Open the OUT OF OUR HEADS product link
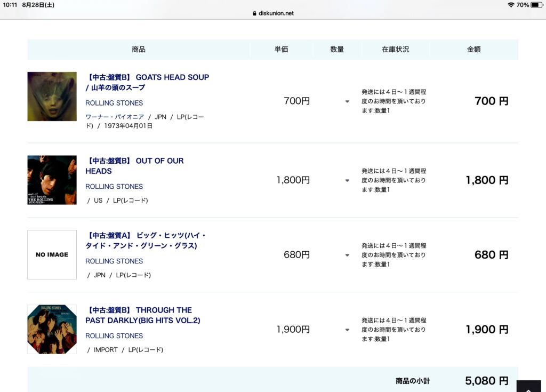The height and width of the screenshot is (392, 546). point(135,166)
